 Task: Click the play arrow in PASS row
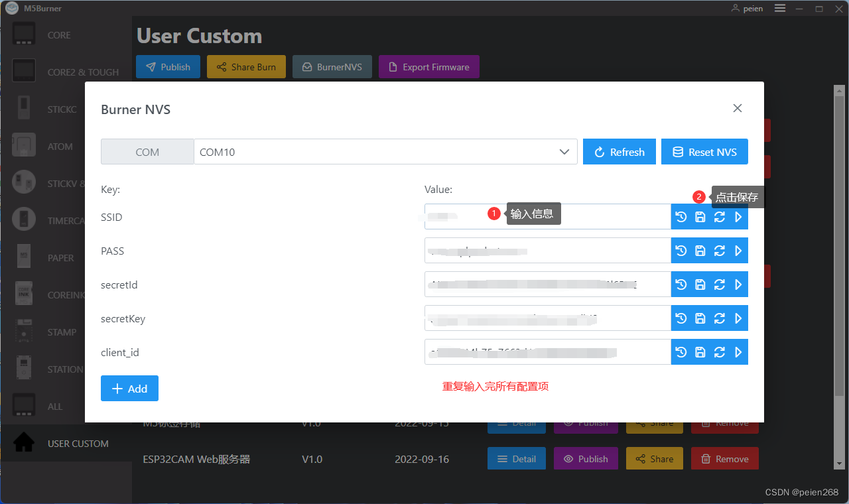[738, 251]
